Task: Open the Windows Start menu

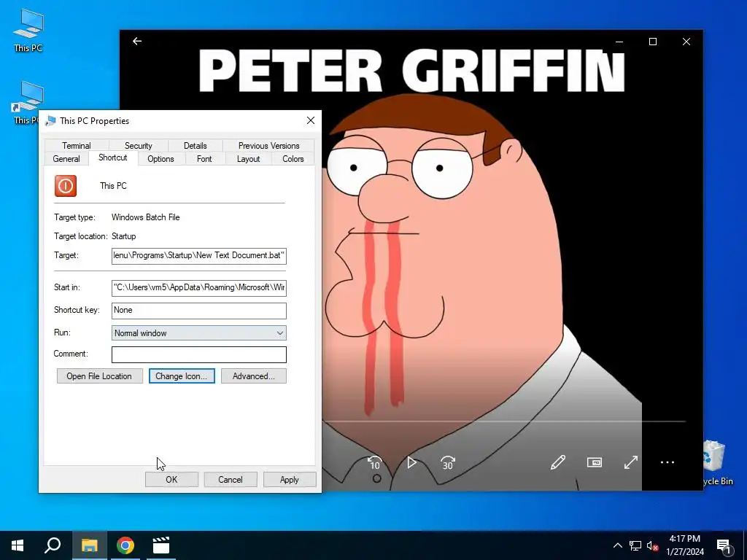Action: [x=18, y=545]
